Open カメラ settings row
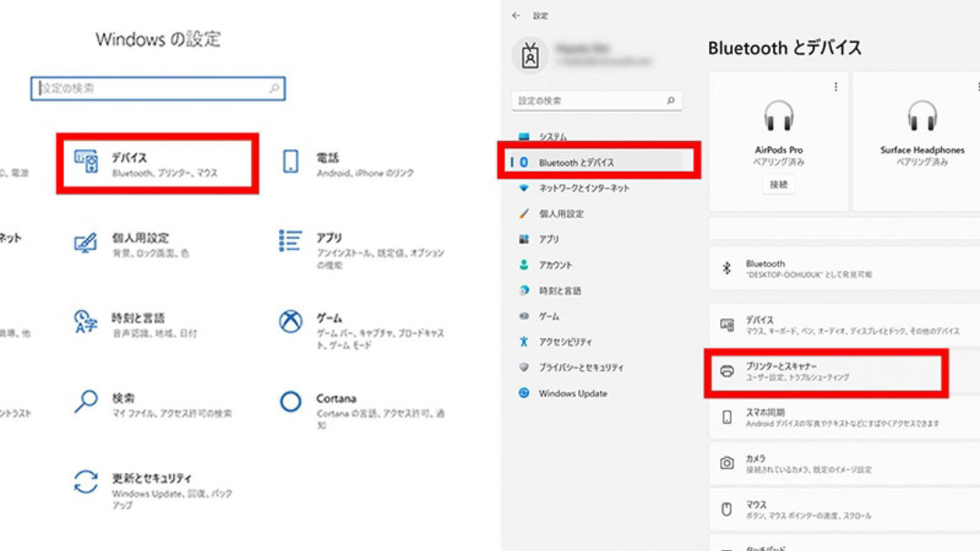This screenshot has height=551, width=980. tap(845, 464)
